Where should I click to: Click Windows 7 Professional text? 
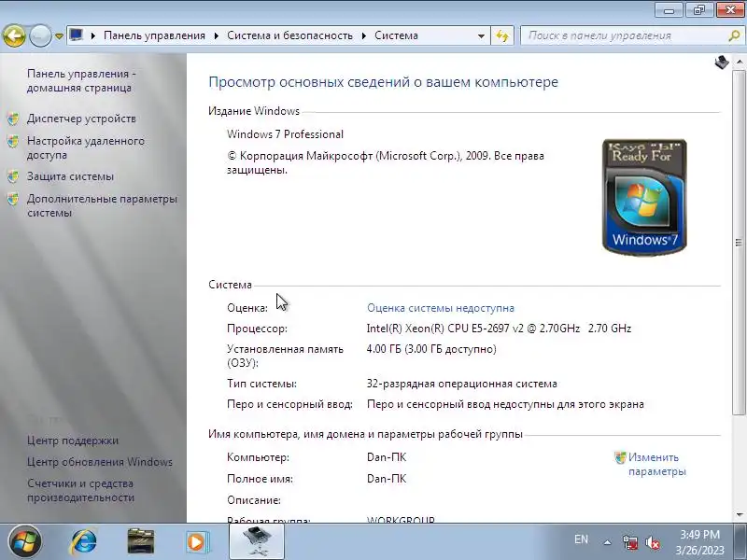click(285, 134)
